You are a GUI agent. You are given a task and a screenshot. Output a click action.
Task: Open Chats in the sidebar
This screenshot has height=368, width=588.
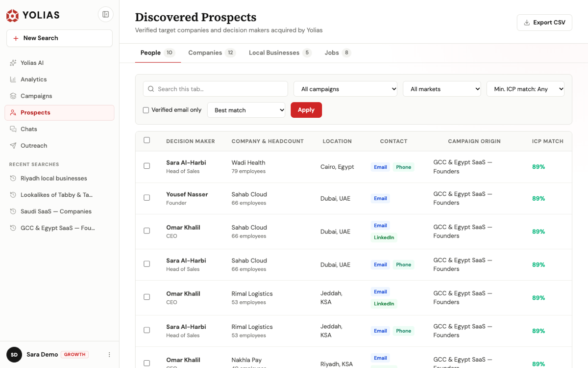tap(59, 129)
